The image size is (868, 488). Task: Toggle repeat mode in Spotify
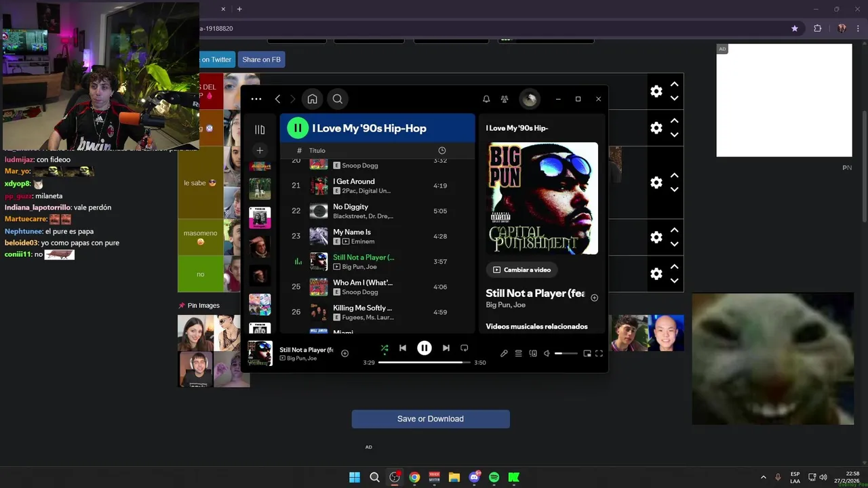(465, 348)
